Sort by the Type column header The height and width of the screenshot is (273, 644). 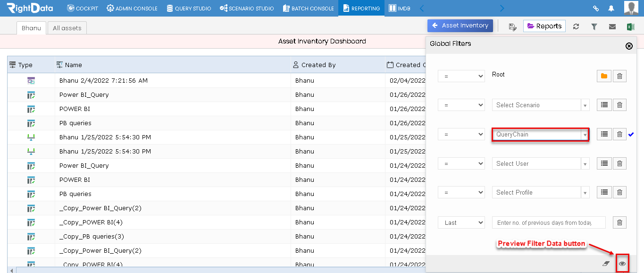click(x=31, y=65)
